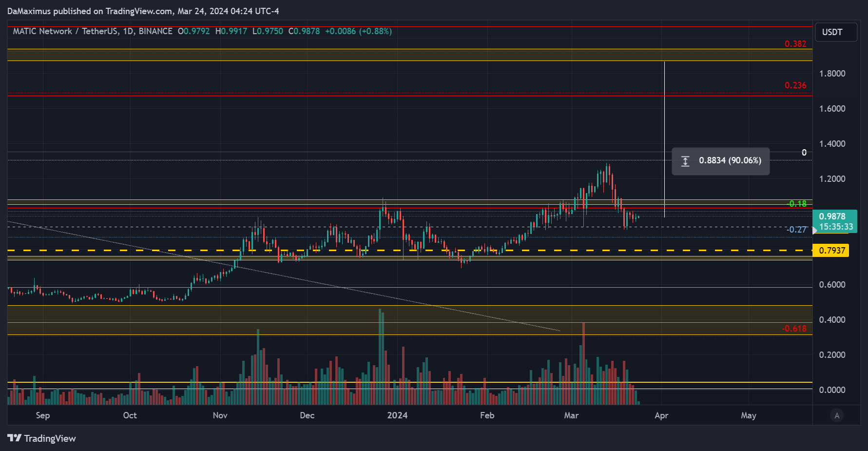The width and height of the screenshot is (868, 451).
Task: Click the high price H0.9917 value
Action: [x=231, y=31]
